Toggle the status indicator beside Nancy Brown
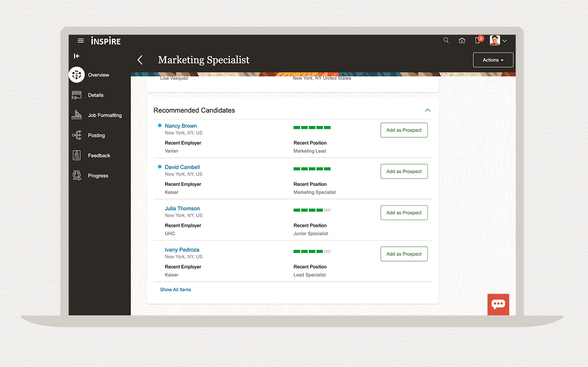This screenshot has height=367, width=588. (159, 126)
